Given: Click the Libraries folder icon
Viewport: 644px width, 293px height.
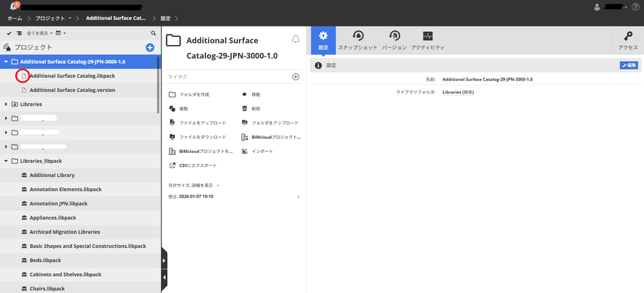Looking at the screenshot, I should point(15,105).
